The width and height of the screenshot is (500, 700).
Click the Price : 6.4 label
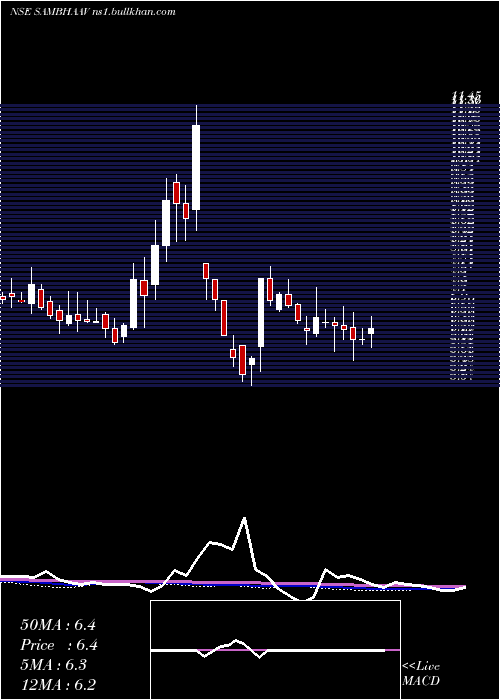[x=59, y=645]
